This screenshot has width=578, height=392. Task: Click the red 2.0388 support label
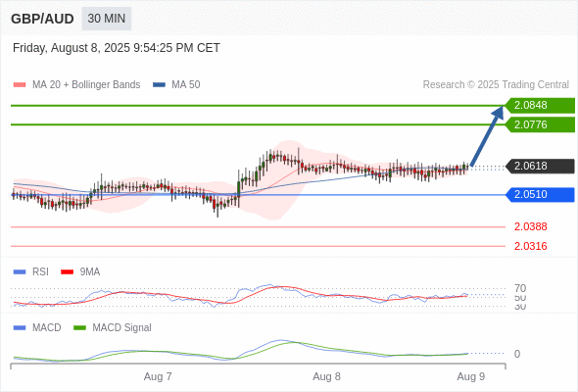[530, 226]
